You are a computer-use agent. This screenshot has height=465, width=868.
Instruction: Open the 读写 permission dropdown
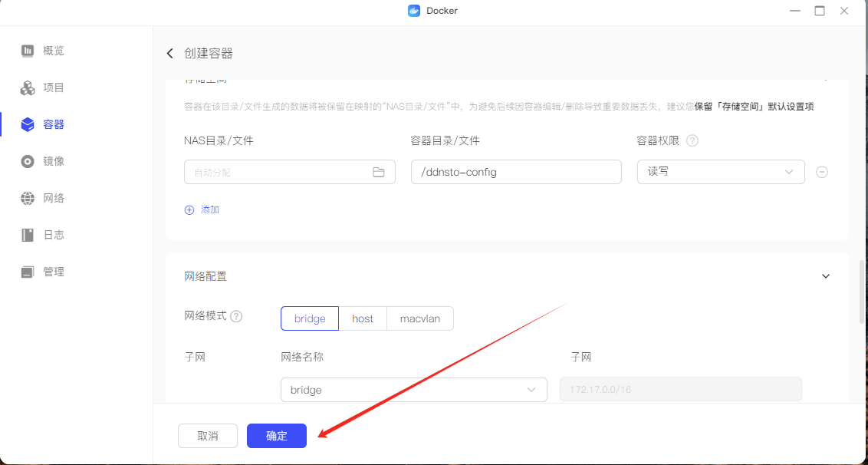tap(721, 173)
